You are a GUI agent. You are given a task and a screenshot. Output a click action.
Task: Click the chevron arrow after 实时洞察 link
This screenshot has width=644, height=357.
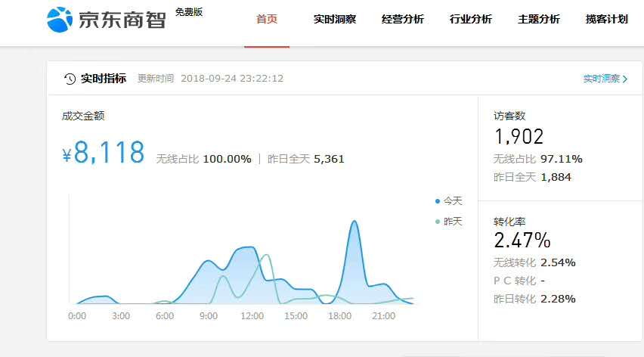(624, 79)
